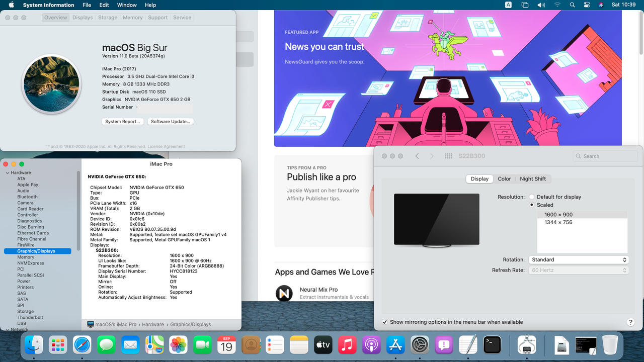Open Terminal from the Dock
This screenshot has width=644, height=362.
[492, 345]
